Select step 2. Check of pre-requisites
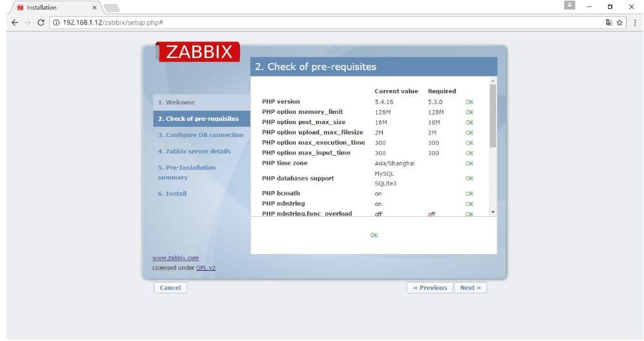The image size is (644, 341). click(x=198, y=119)
